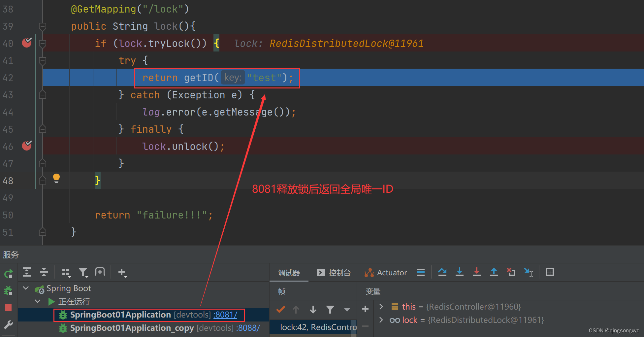Add a new watch with the plus icon
This screenshot has width=644, height=337.
365,309
